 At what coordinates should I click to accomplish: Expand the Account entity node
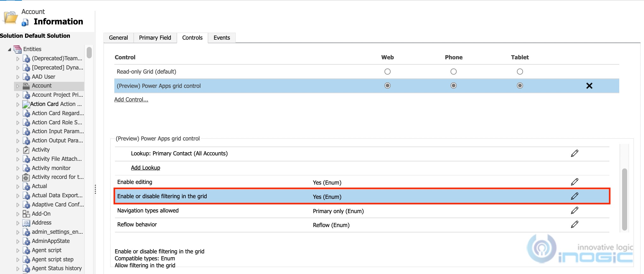(x=18, y=86)
